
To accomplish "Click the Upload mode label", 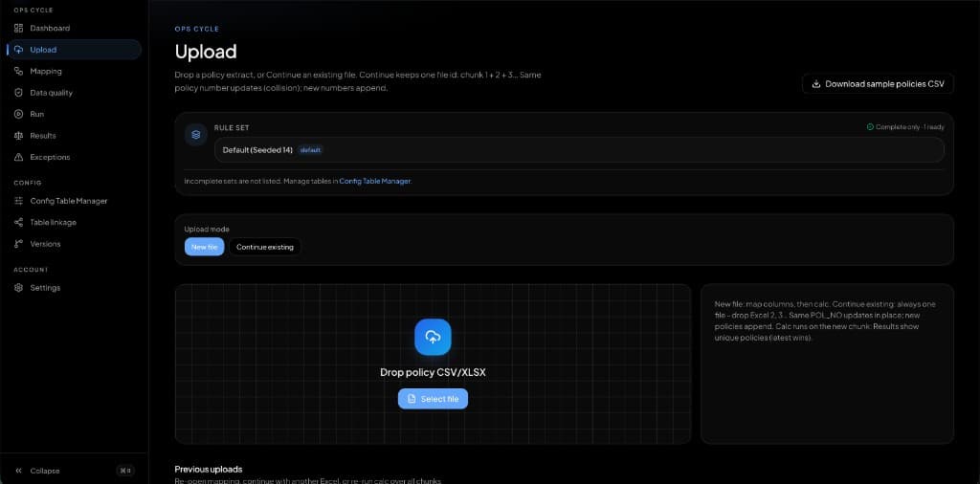I will tap(207, 230).
